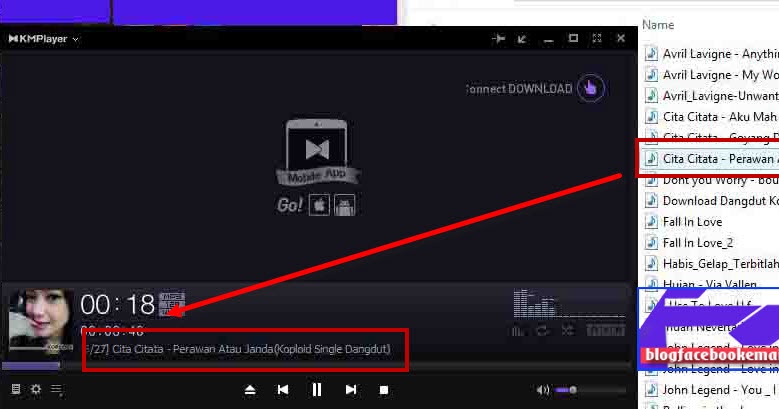Pause the playing song

[316, 390]
